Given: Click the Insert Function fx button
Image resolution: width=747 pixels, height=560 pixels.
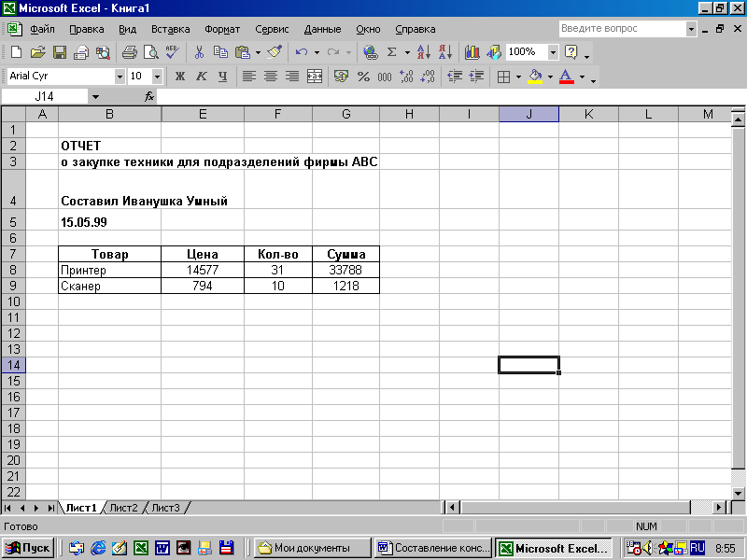Looking at the screenshot, I should [149, 97].
